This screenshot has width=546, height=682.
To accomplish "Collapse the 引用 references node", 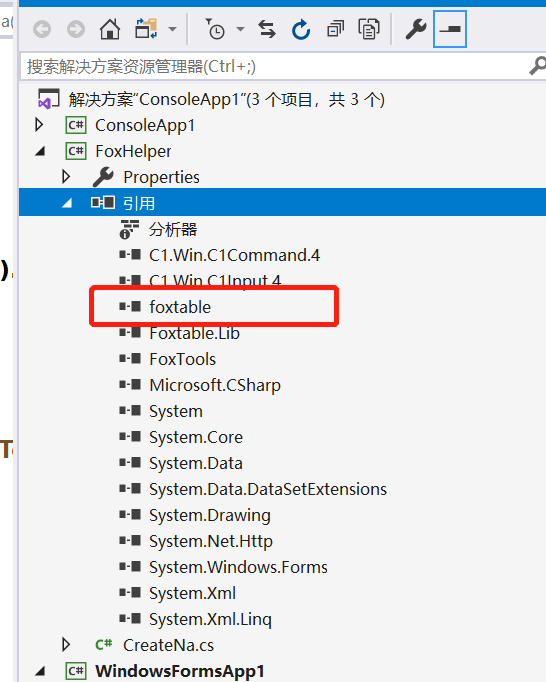I will click(67, 203).
